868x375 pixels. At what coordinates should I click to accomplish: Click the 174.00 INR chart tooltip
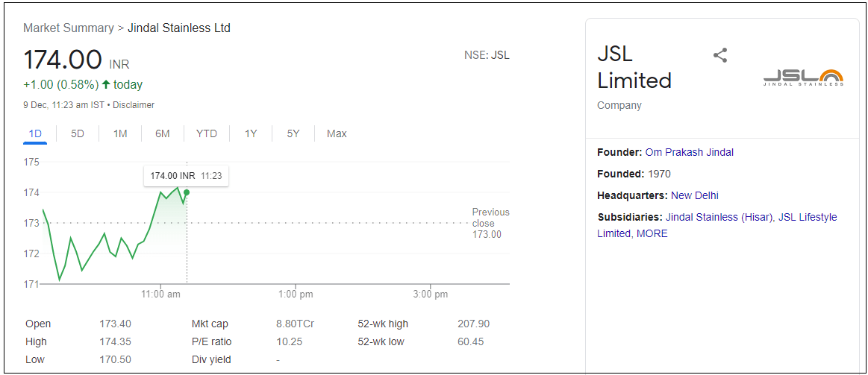(186, 176)
